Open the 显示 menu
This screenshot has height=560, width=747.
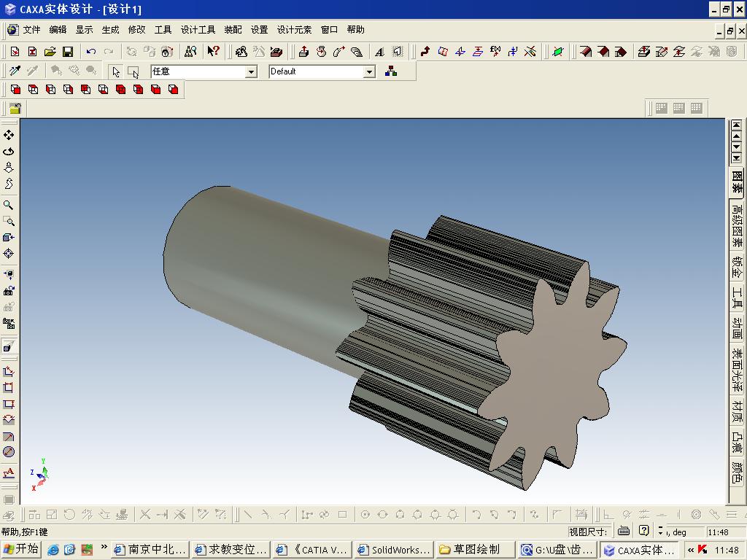85,29
